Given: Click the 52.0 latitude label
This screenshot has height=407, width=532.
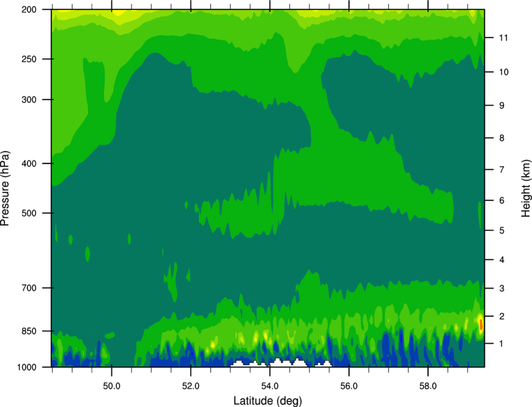Looking at the screenshot, I should click(191, 386).
